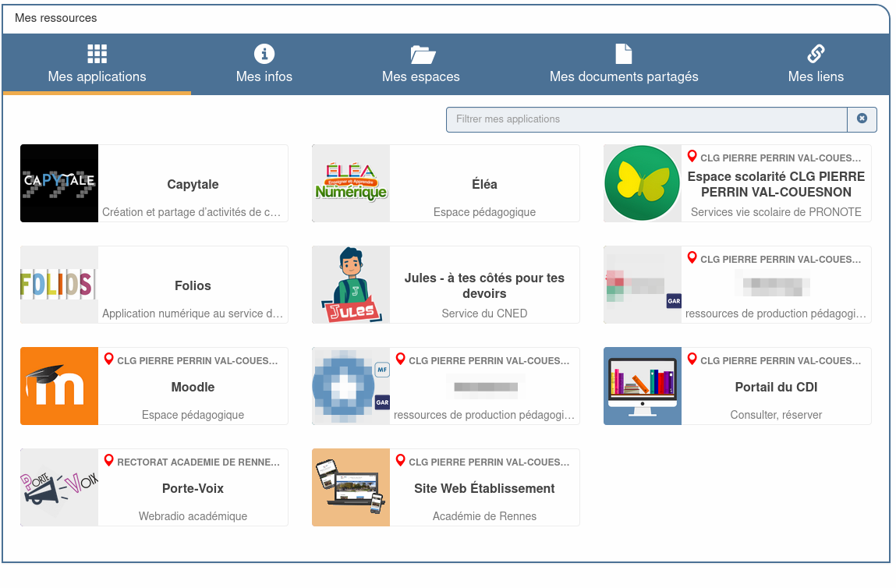Click the Site Web Établissement devices icon
The image size is (896, 588).
pyautogui.click(x=351, y=487)
